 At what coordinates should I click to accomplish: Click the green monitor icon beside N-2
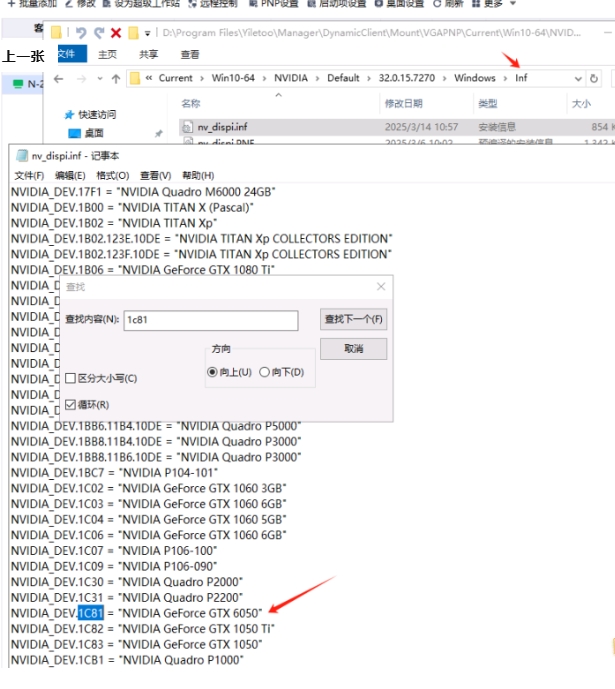pyautogui.click(x=18, y=83)
